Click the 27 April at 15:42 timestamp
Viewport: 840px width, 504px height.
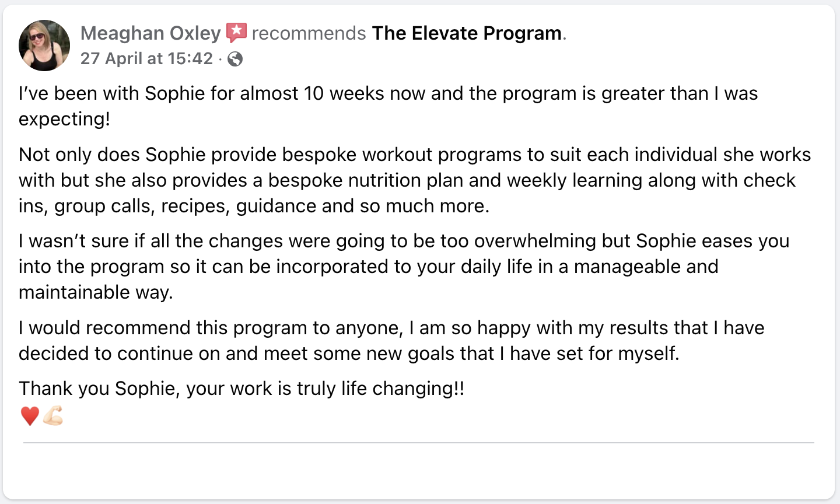click(x=146, y=58)
